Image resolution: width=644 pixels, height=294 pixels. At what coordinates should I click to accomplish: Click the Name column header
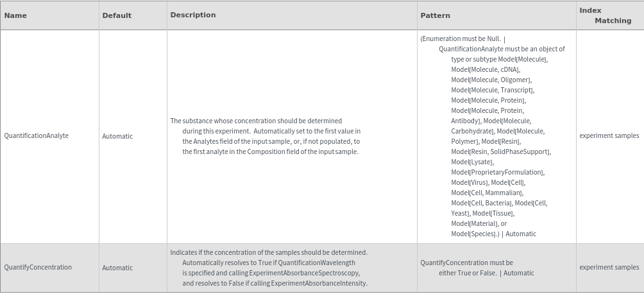point(15,15)
